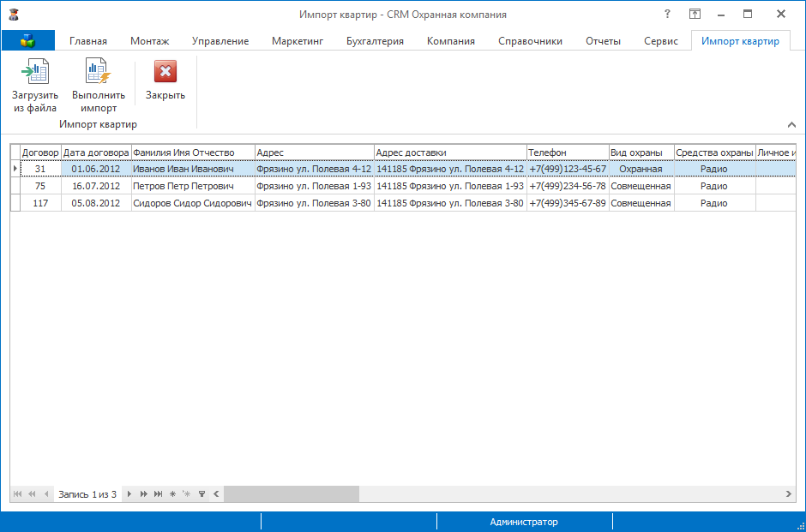Jump to next page in navigator
This screenshot has width=806, height=532.
[143, 494]
